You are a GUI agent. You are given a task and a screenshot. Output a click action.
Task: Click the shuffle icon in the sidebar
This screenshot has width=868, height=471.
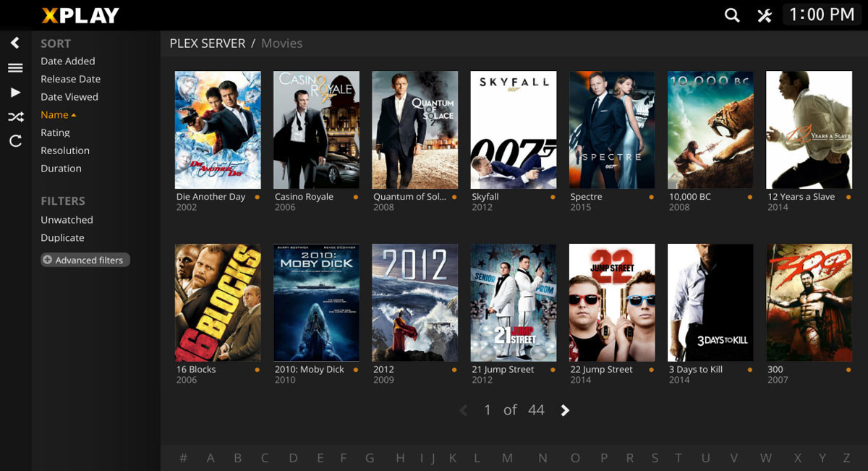pos(15,116)
